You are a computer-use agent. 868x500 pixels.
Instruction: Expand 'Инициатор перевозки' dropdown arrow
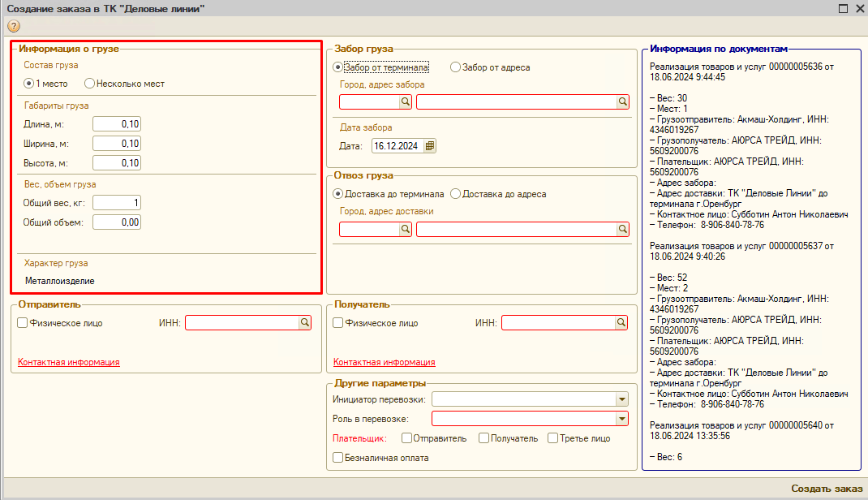(x=622, y=399)
